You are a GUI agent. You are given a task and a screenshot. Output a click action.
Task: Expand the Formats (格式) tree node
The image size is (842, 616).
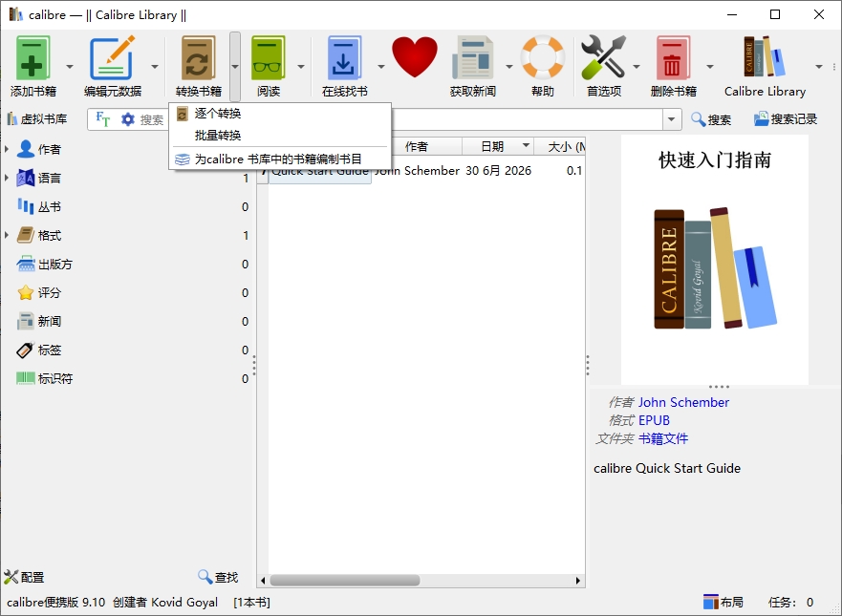(7, 235)
